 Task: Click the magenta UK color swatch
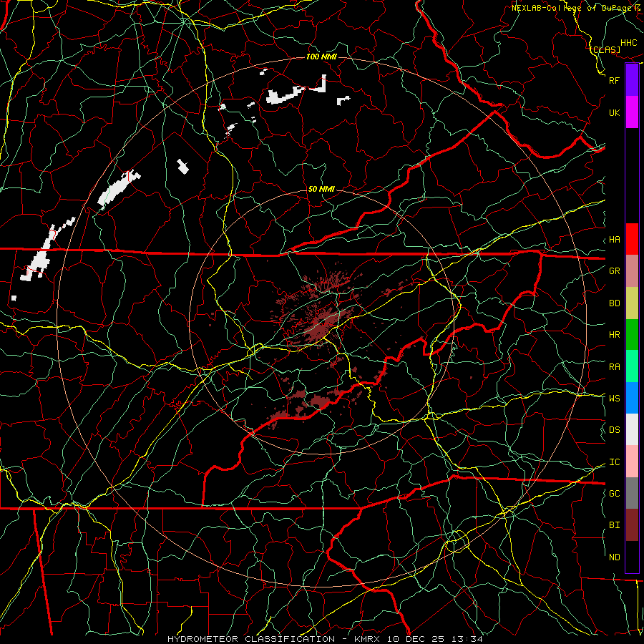point(632,112)
